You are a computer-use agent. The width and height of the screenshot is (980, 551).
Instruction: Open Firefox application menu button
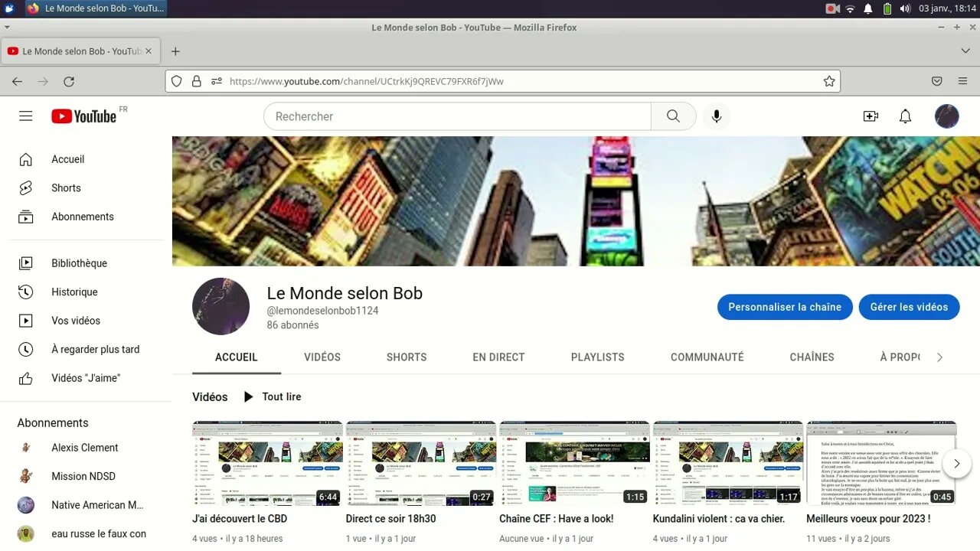pos(962,81)
